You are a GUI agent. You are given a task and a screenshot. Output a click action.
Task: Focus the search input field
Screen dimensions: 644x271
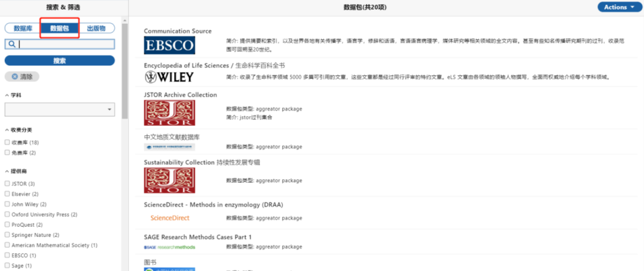pyautogui.click(x=60, y=44)
